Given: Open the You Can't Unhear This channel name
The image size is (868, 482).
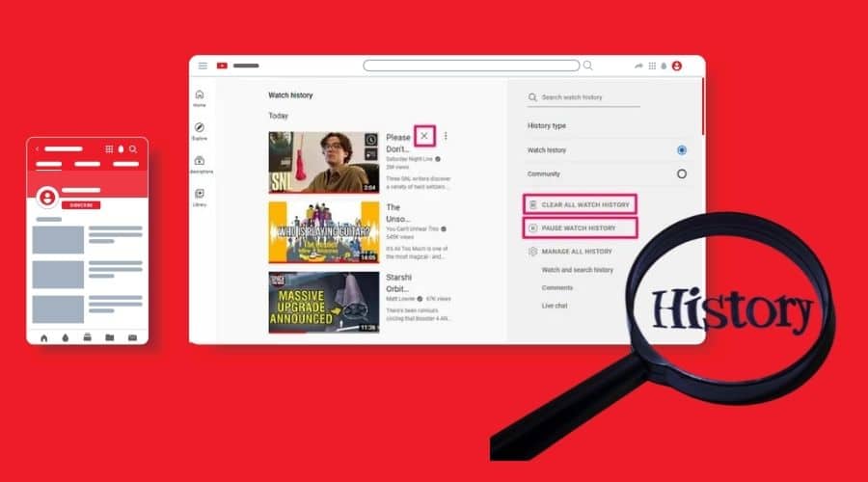Looking at the screenshot, I should tap(412, 228).
